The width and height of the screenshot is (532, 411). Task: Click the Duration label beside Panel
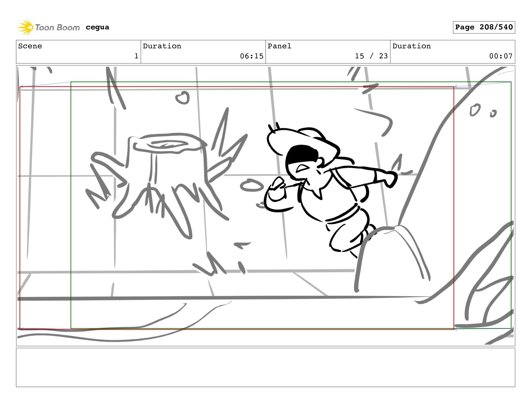[x=411, y=46]
